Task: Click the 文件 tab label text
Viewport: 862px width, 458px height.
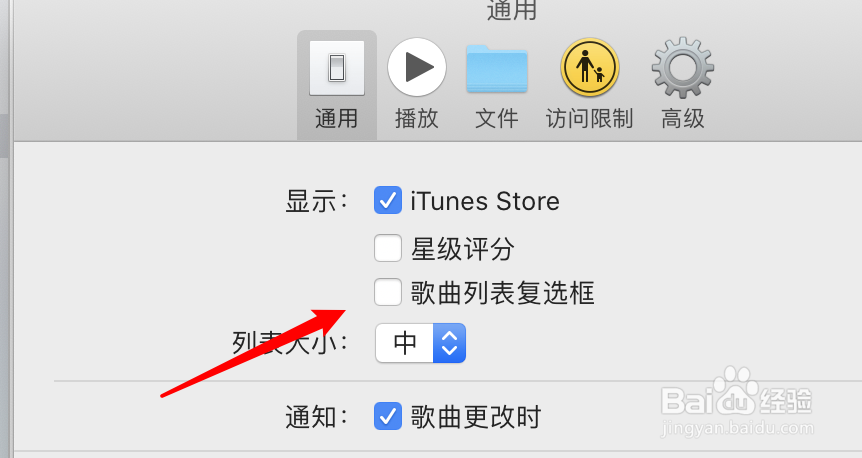Action: point(497,119)
